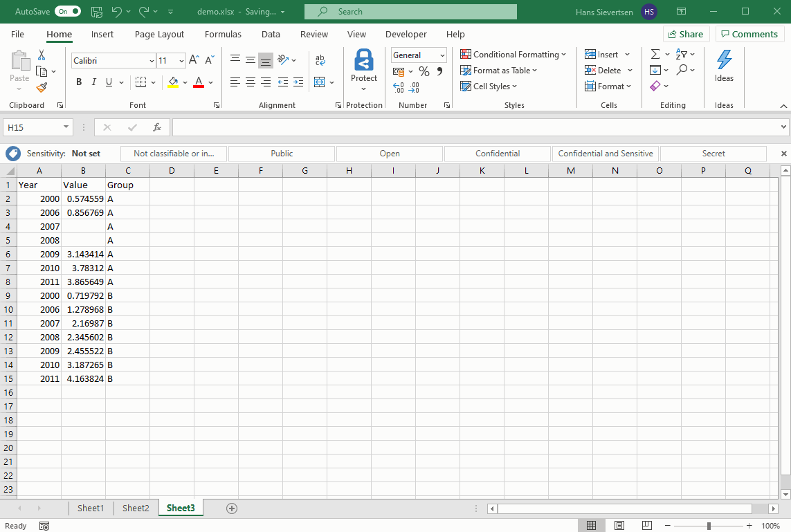Viewport: 791px width, 532px height.
Task: Select the AutoSum icon
Action: click(654, 53)
